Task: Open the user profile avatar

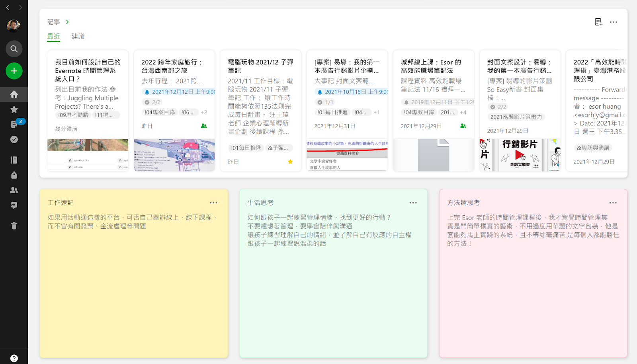Action: (x=14, y=26)
